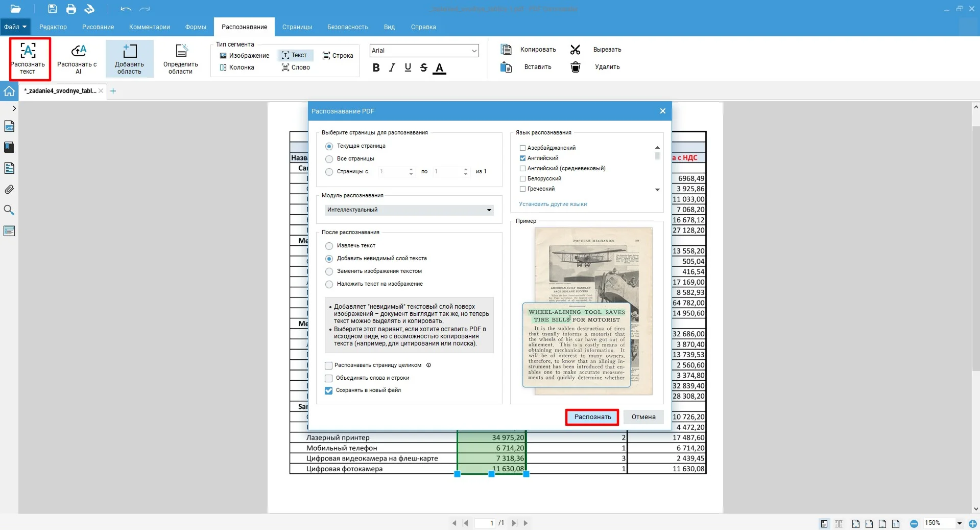Screen dimensions: 980x530
Task: Click the print icon in the title bar
Action: click(71, 9)
